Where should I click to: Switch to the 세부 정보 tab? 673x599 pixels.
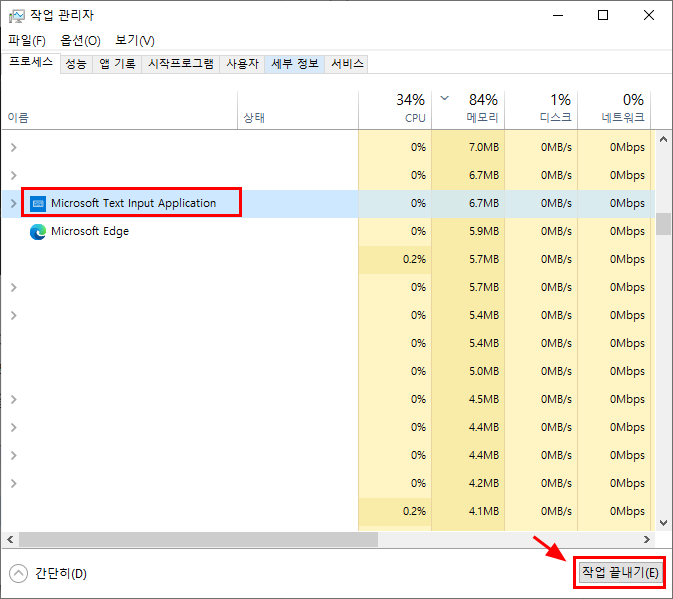(x=295, y=64)
